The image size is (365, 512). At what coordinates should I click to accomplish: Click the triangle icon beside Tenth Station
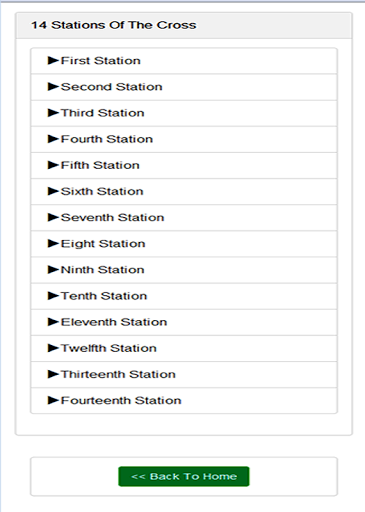[53, 296]
